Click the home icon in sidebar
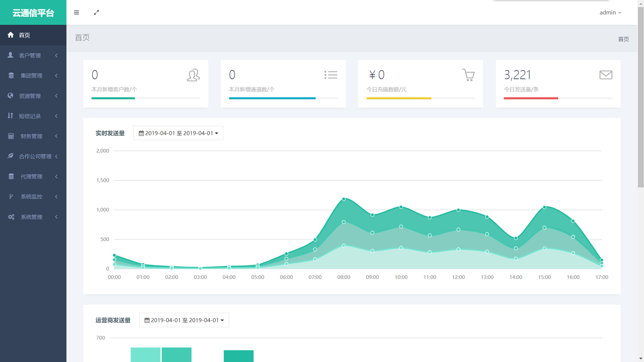Viewport: 644px width, 362px height. click(11, 35)
